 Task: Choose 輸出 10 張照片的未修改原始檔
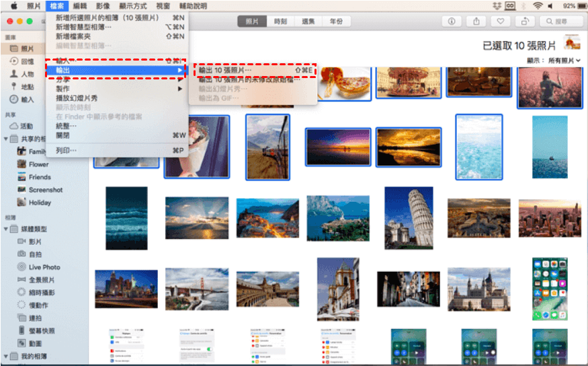pyautogui.click(x=253, y=79)
